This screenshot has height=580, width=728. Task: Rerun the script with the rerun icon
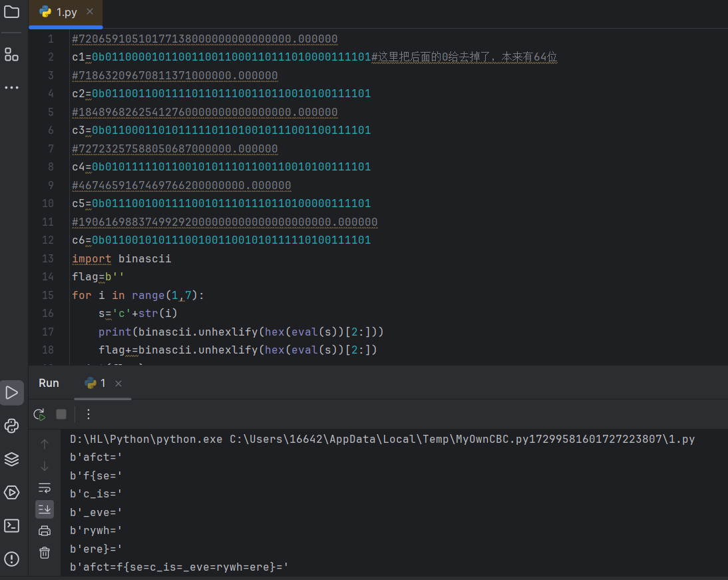[39, 414]
